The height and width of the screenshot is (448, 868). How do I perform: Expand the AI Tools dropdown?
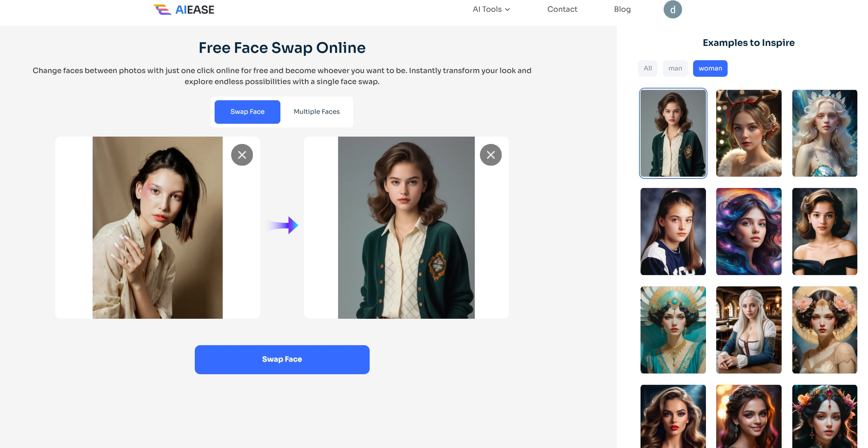point(491,9)
